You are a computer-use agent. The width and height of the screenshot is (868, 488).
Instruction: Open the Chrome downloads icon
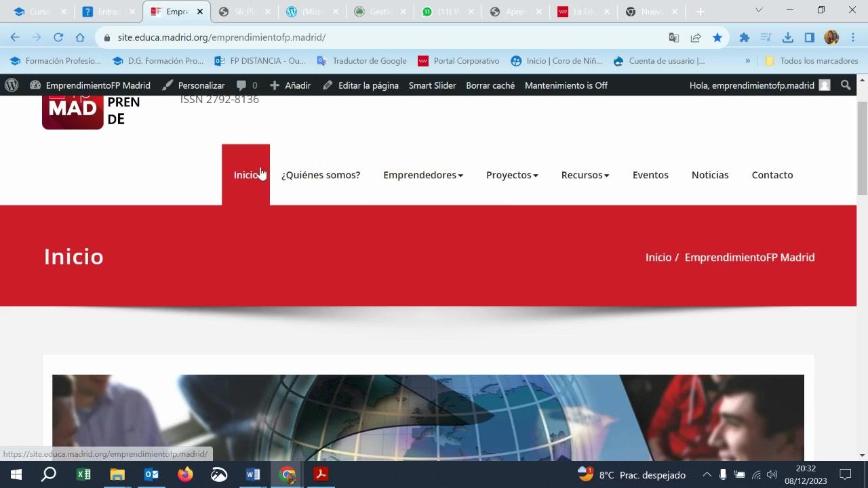point(788,37)
